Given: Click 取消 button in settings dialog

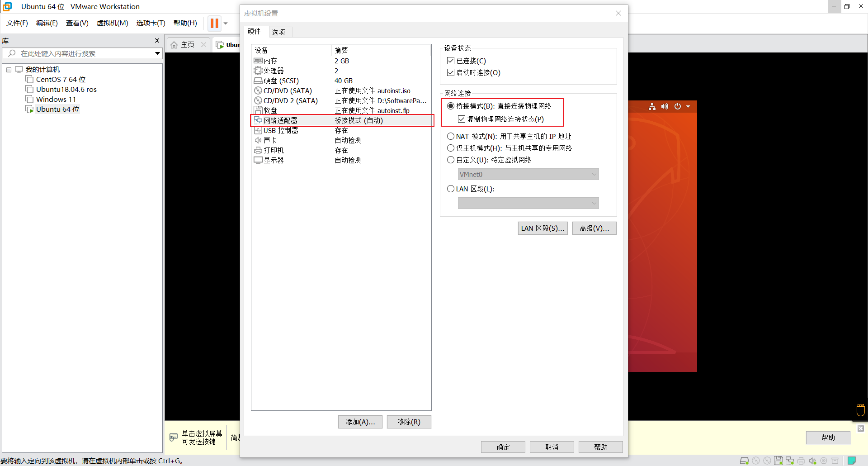Looking at the screenshot, I should 552,447.
